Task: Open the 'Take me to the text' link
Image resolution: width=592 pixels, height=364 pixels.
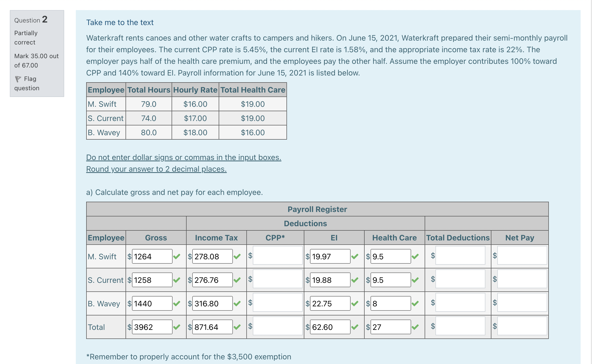Action: (x=120, y=22)
